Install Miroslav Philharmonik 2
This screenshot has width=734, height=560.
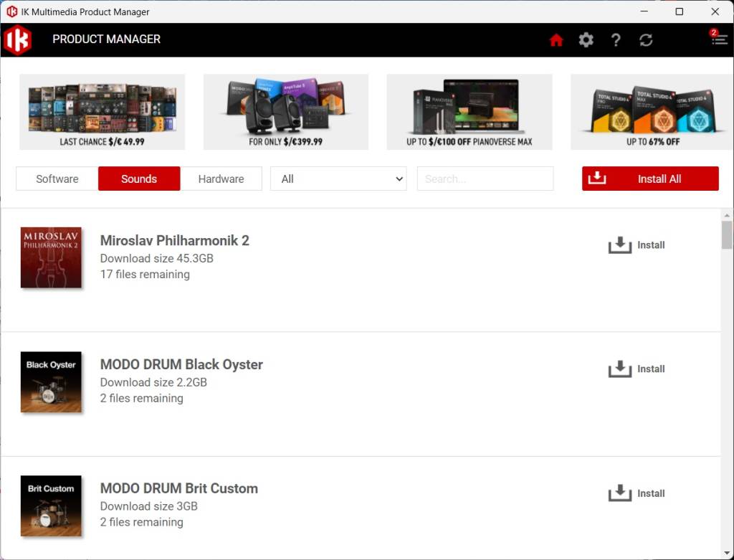coord(637,245)
